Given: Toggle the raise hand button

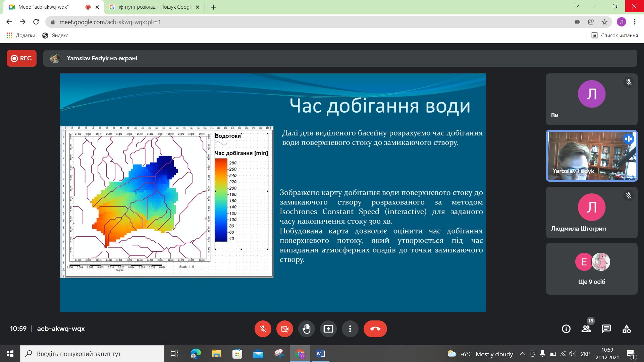Looking at the screenshot, I should tap(307, 329).
